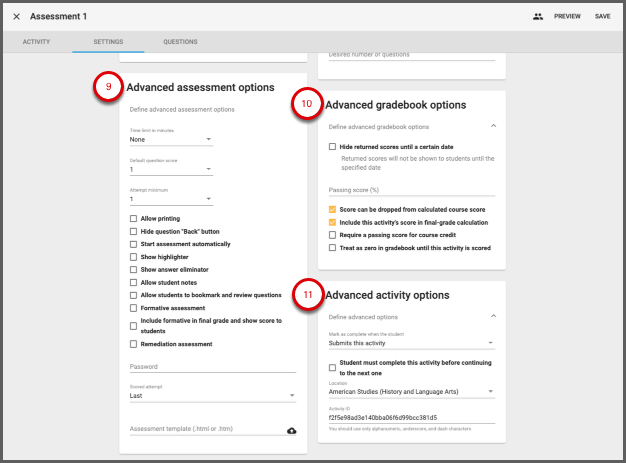Toggle Hide returned scores until a certain date

[x=333, y=147]
